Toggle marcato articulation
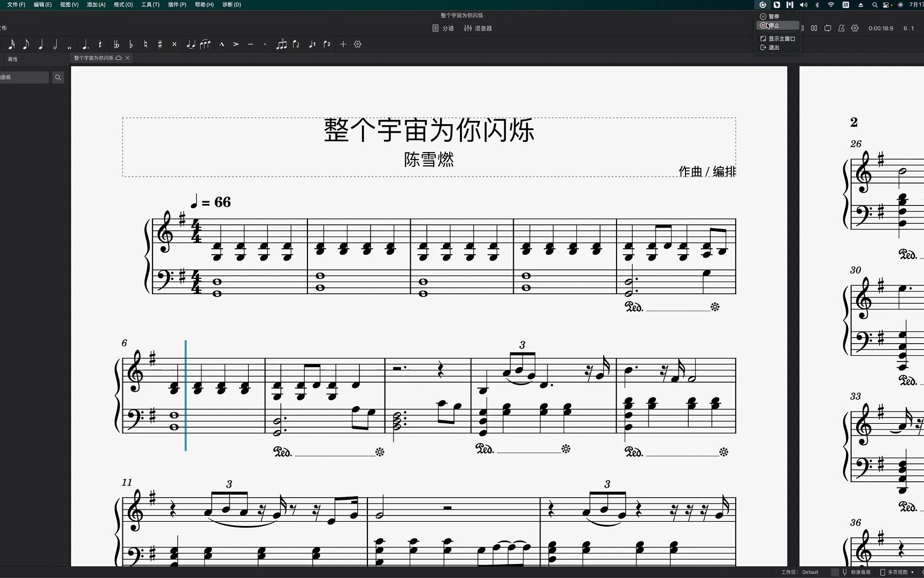The width and height of the screenshot is (924, 578). pos(221,44)
